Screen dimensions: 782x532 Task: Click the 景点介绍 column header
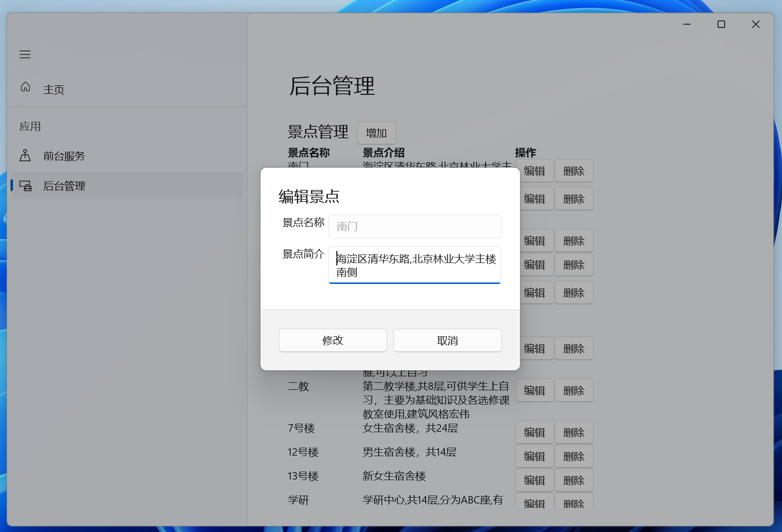click(x=384, y=153)
